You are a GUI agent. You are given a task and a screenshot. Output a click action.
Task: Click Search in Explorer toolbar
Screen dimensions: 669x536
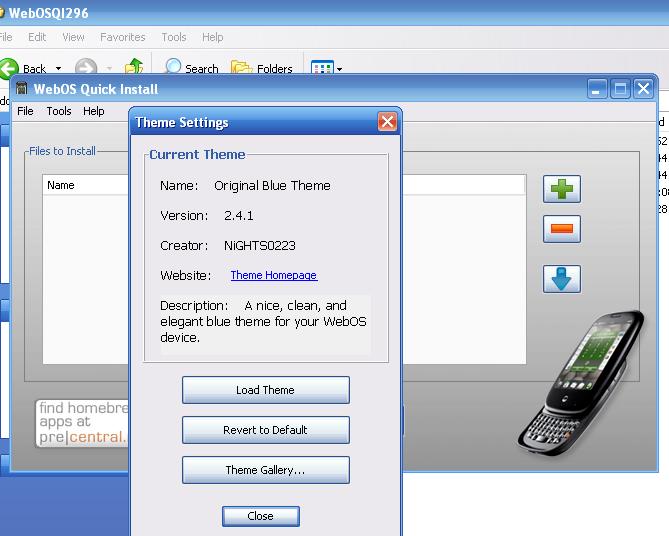click(192, 68)
